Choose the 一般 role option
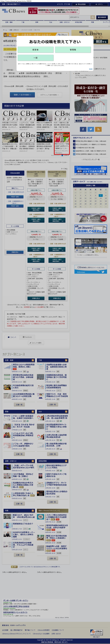Viewport: 110px width, 644px height. tap(35, 58)
